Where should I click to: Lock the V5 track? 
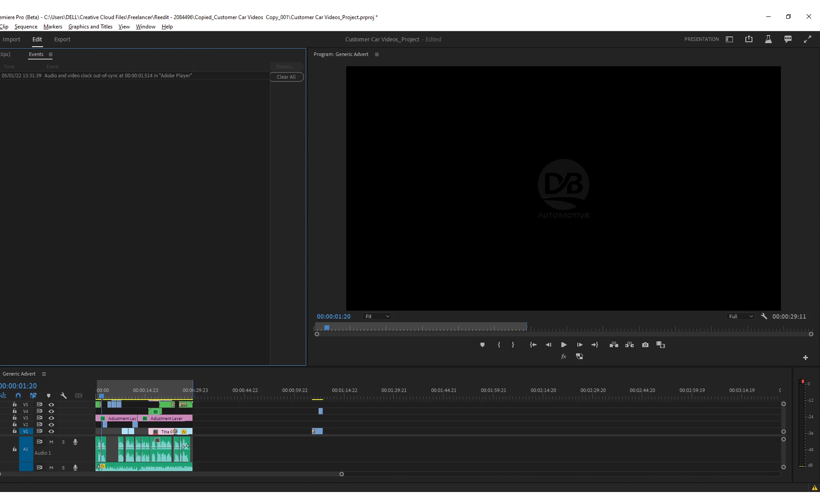(x=15, y=404)
